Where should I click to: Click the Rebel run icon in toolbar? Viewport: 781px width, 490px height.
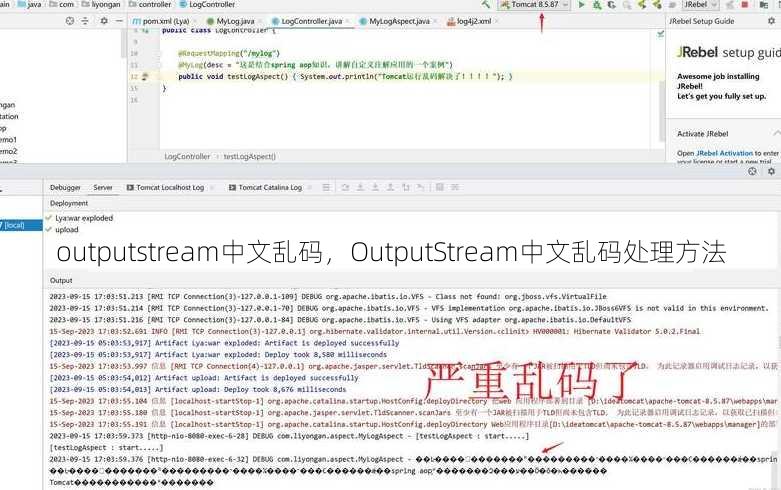click(x=642, y=5)
